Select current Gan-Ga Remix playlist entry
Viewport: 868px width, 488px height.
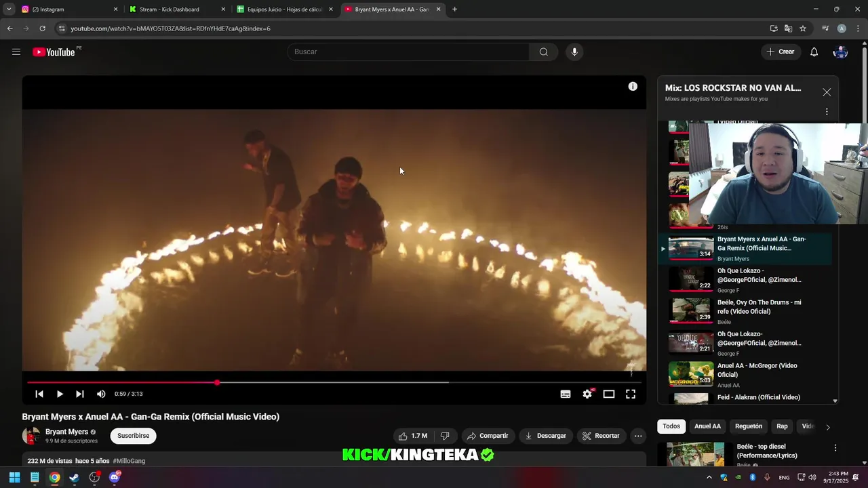tap(744, 249)
